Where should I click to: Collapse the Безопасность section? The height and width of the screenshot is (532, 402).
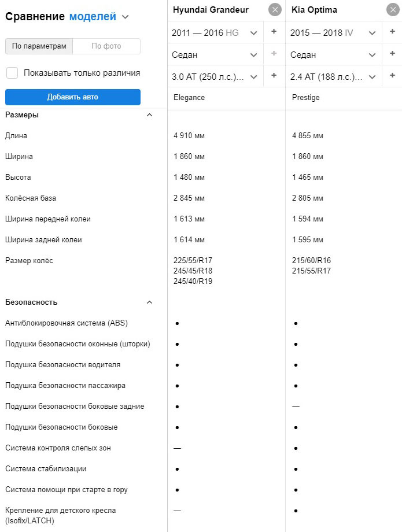click(x=149, y=302)
